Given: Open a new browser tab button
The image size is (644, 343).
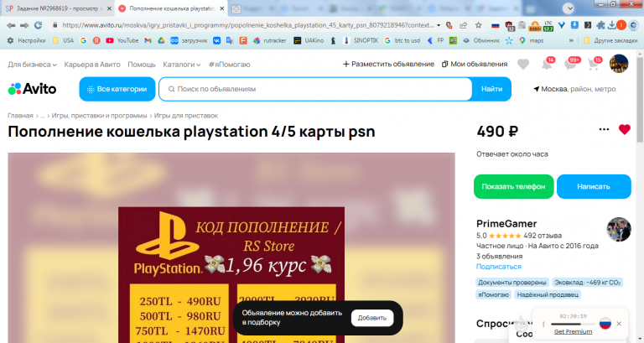Looking at the screenshot, I should [236, 8].
